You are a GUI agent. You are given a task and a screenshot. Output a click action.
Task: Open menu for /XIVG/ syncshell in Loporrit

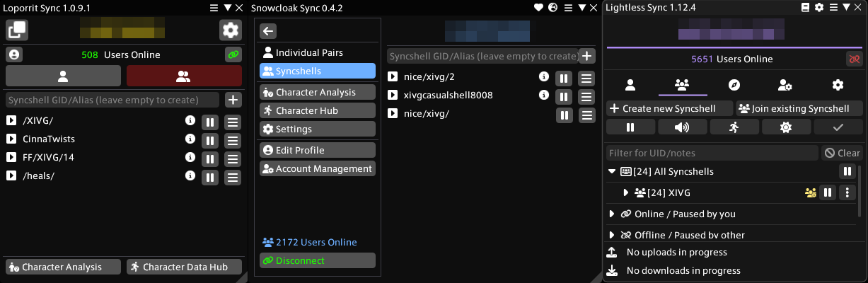click(x=233, y=121)
